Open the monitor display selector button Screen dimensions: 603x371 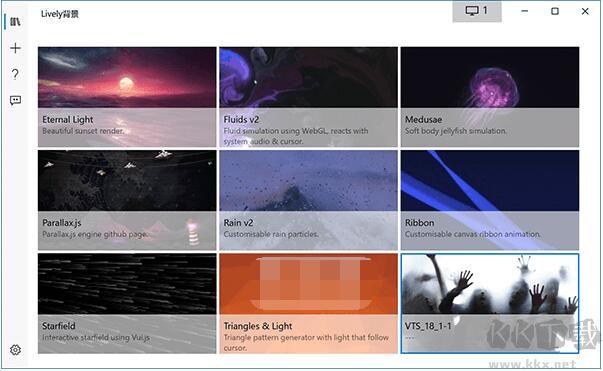[477, 11]
